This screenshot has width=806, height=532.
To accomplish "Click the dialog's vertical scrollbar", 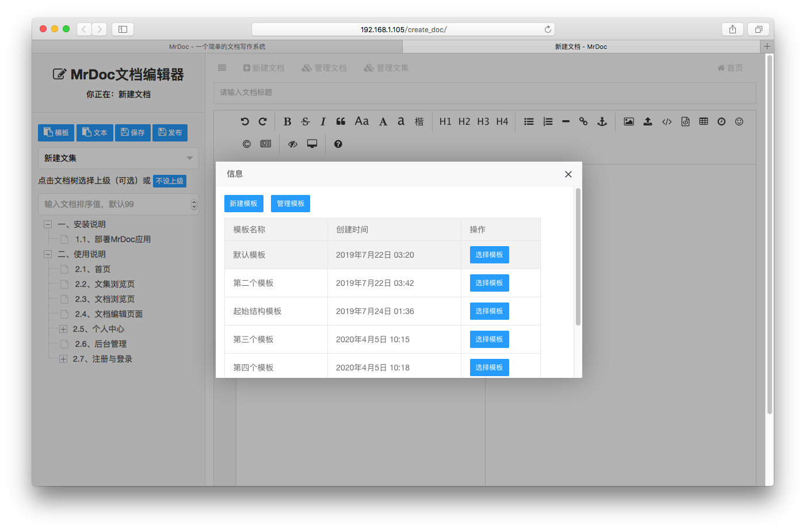I will (578, 257).
